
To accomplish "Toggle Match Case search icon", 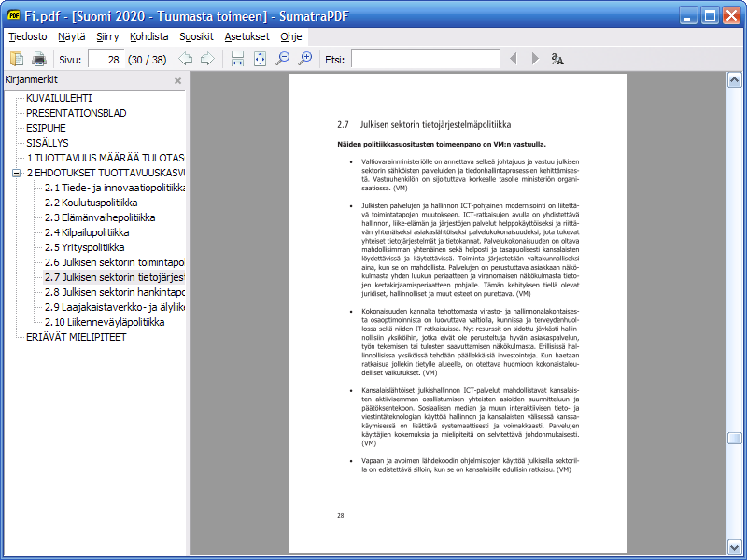I will point(557,59).
